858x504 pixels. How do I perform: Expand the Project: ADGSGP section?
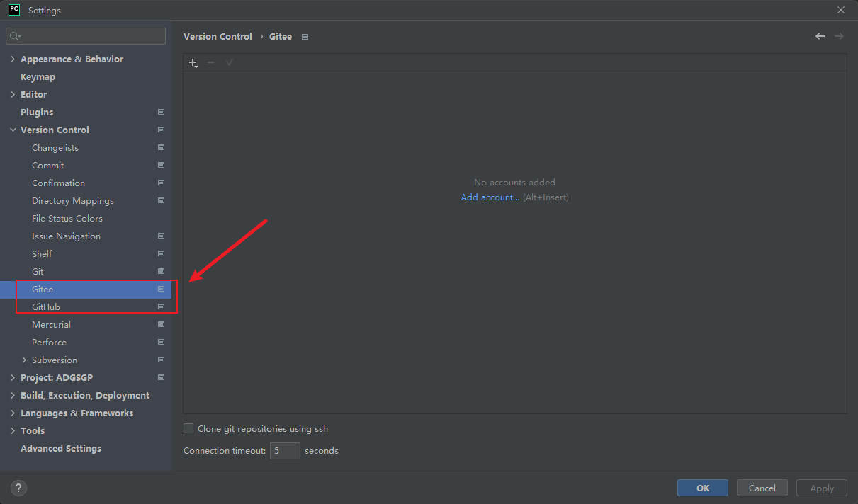click(x=13, y=377)
